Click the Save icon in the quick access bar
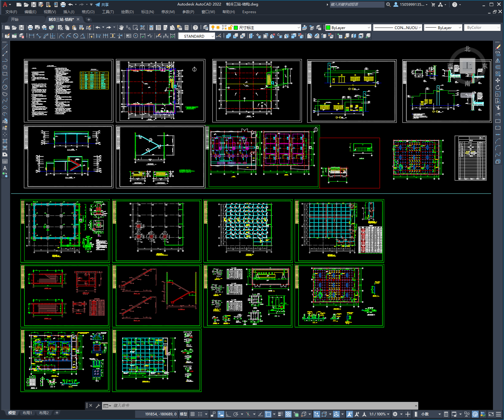 click(x=34, y=5)
